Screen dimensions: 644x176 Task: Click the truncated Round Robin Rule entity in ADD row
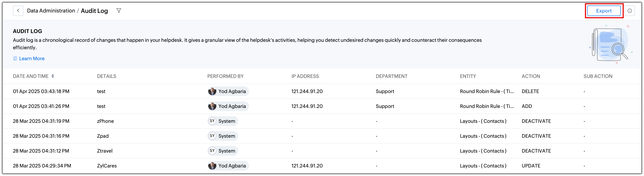(487, 106)
